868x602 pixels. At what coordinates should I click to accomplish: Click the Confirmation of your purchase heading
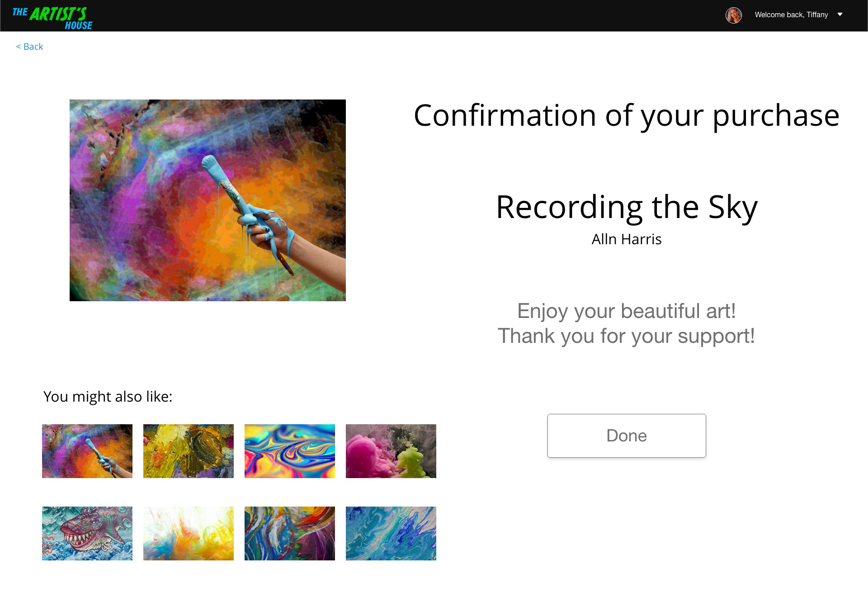(x=627, y=115)
